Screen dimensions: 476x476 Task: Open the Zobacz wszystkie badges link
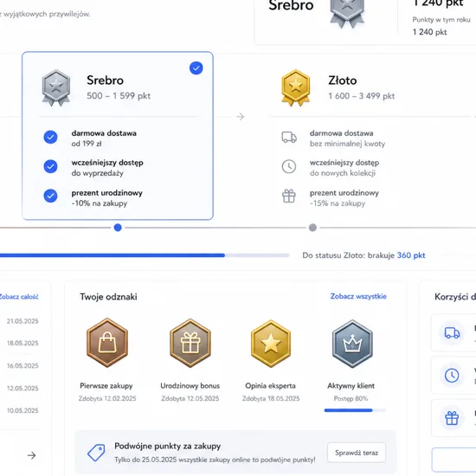(358, 296)
